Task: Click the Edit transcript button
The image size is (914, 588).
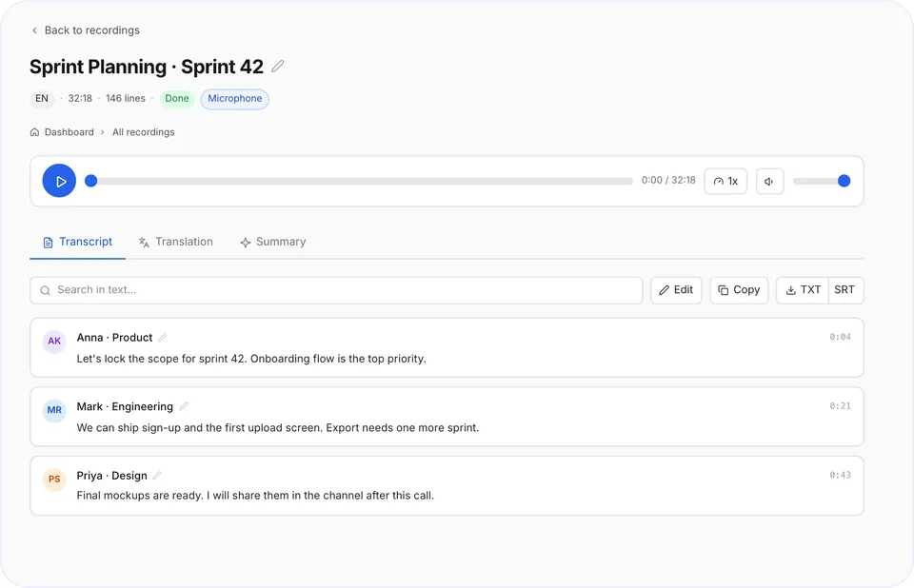Action: 676,290
